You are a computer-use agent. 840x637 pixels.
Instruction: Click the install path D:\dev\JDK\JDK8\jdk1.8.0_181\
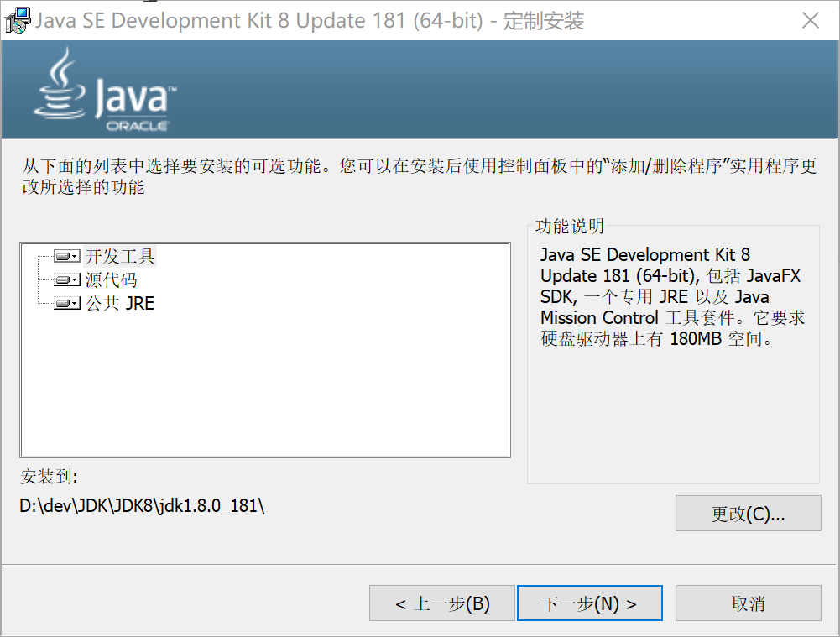pyautogui.click(x=143, y=506)
